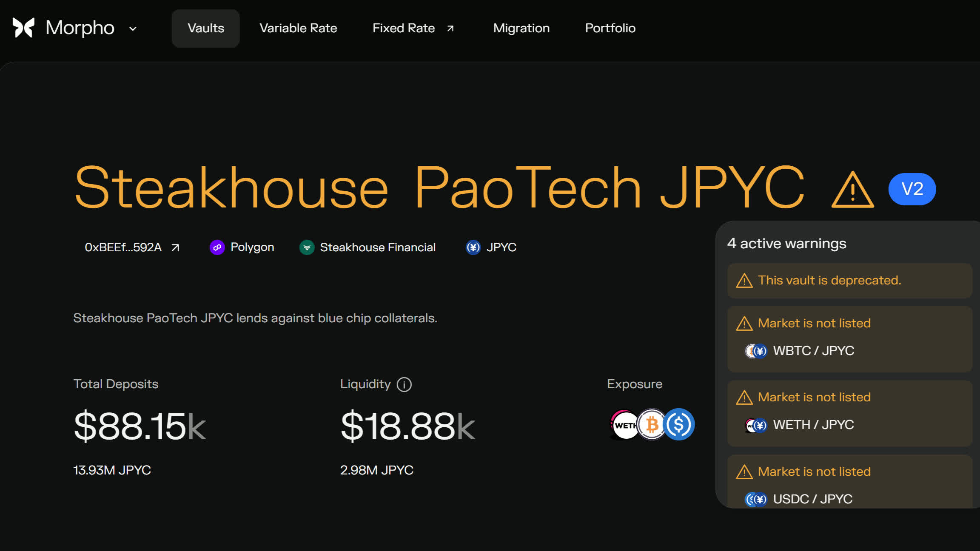The image size is (980, 551).
Task: Click USDC / JPYC pair token icon
Action: click(756, 499)
